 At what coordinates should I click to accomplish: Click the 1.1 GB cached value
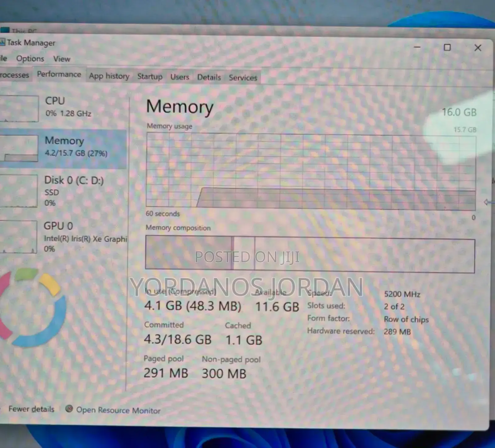tap(244, 340)
